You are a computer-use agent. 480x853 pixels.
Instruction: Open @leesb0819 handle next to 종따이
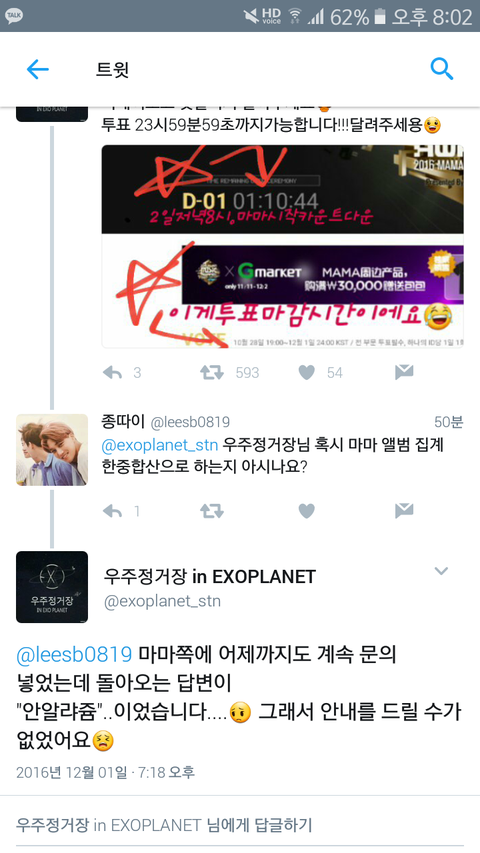pos(190,422)
